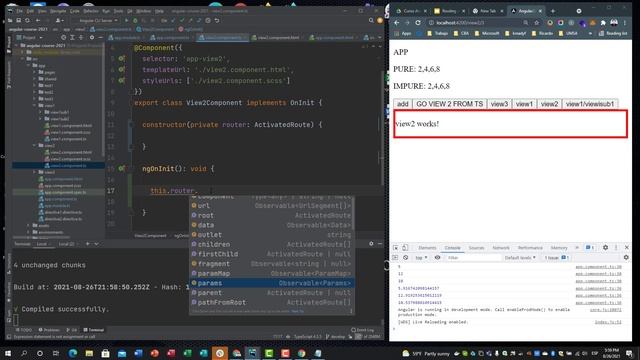Show console sidebar toggle in DevTools

pyautogui.click(x=395, y=258)
